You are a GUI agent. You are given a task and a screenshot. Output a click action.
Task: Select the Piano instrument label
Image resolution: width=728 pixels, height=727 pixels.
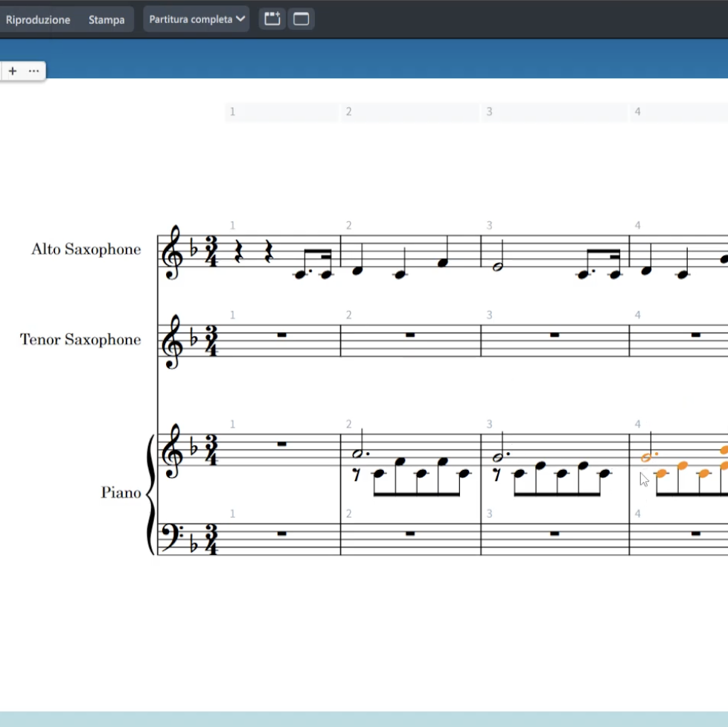(x=121, y=493)
